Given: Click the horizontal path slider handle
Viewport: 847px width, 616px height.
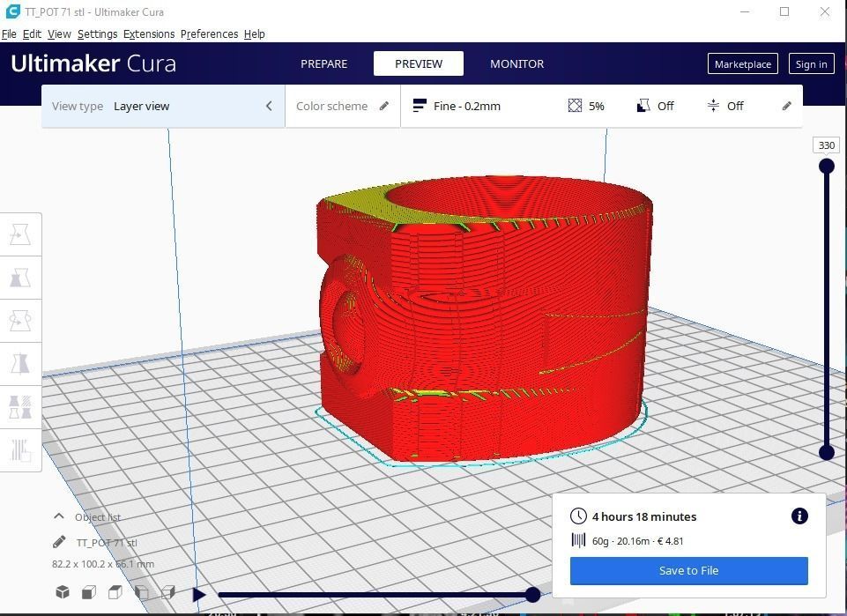Looking at the screenshot, I should pyautogui.click(x=533, y=595).
